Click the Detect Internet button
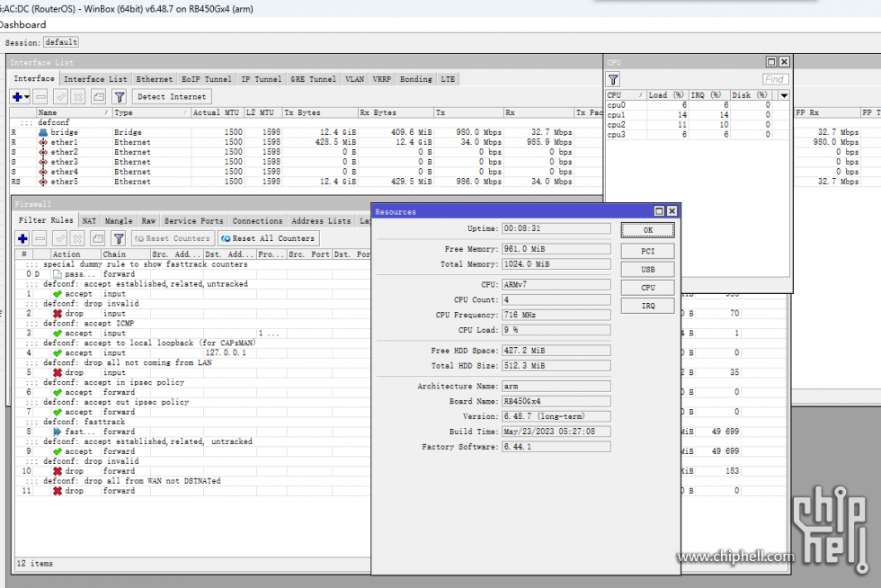The image size is (881, 588). point(172,97)
